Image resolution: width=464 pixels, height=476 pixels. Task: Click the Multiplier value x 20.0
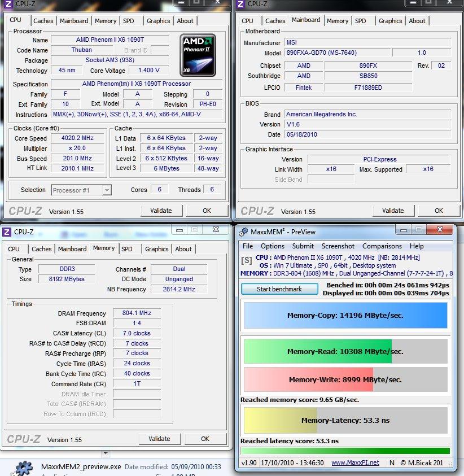pos(77,148)
